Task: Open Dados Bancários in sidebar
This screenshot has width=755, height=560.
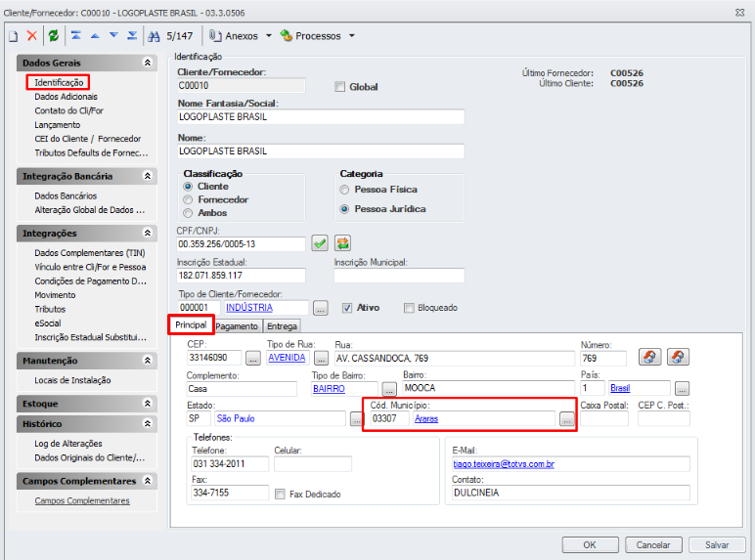Action: (x=66, y=195)
